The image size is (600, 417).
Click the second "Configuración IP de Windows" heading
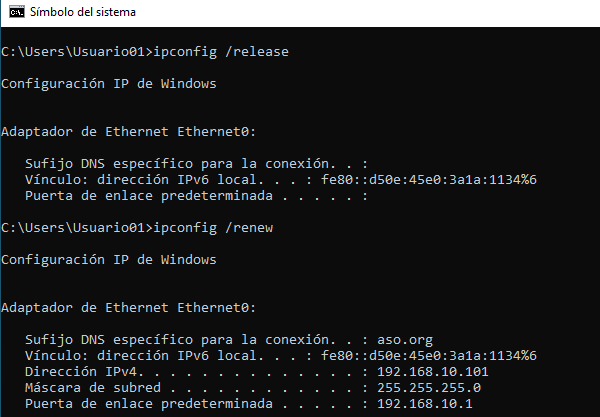tap(108, 260)
